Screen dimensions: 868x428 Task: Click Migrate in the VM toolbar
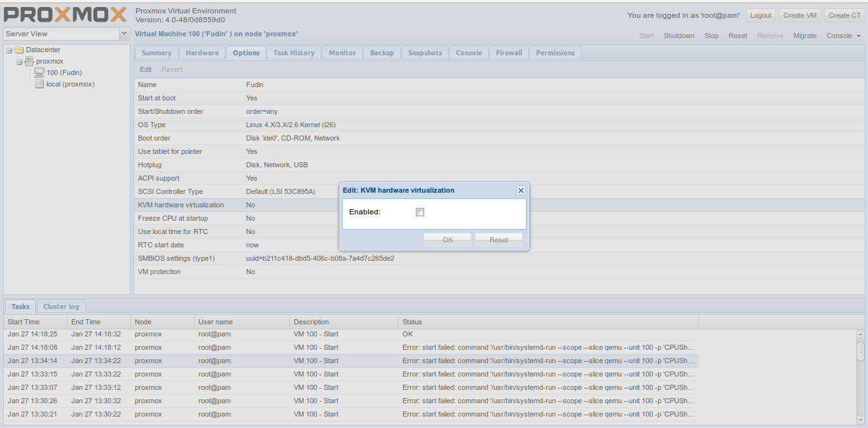pos(805,36)
